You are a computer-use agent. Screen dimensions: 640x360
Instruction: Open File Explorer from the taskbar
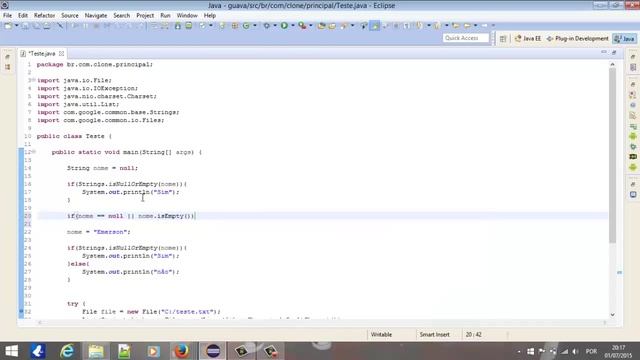pyautogui.click(x=96, y=351)
